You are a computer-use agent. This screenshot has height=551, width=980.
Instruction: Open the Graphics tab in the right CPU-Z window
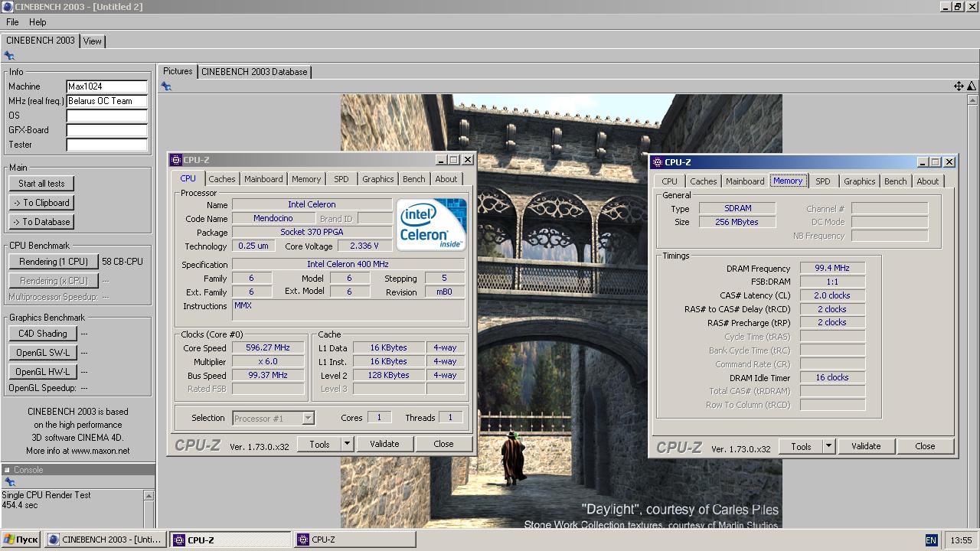tap(860, 181)
